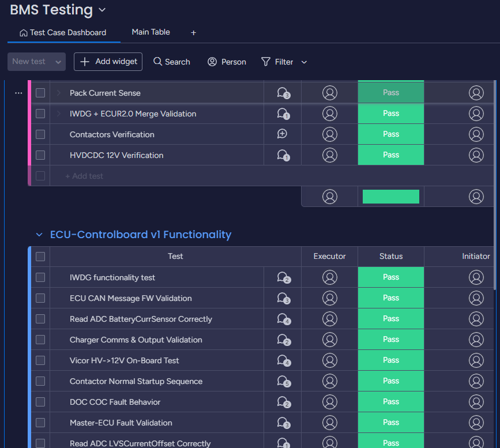
Task: Add a comment on Contactors Verification
Action: 282,134
